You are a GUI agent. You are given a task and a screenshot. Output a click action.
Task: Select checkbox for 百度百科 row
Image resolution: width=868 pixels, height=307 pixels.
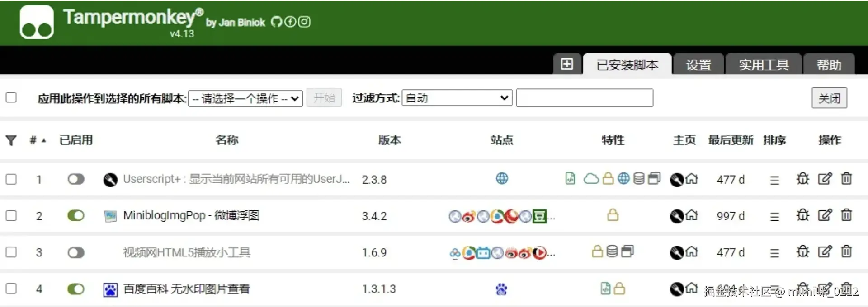[x=11, y=288]
